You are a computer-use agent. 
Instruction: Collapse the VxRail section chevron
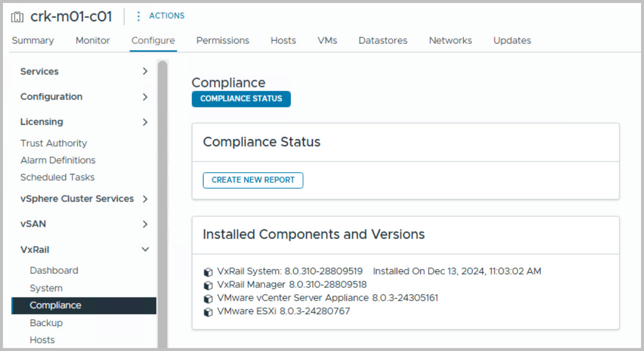[x=145, y=249]
